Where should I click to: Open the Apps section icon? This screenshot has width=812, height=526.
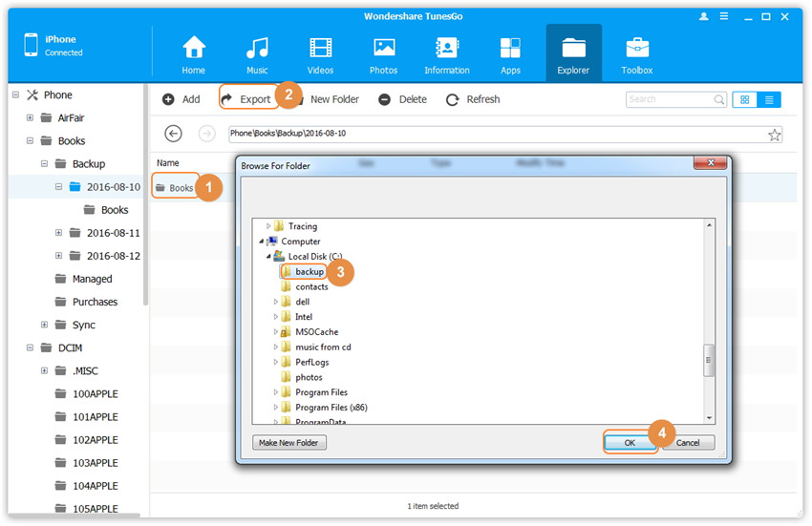coord(510,48)
